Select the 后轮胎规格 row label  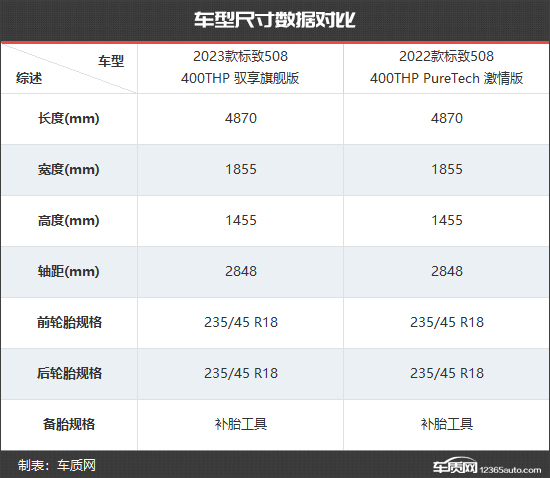click(69, 373)
